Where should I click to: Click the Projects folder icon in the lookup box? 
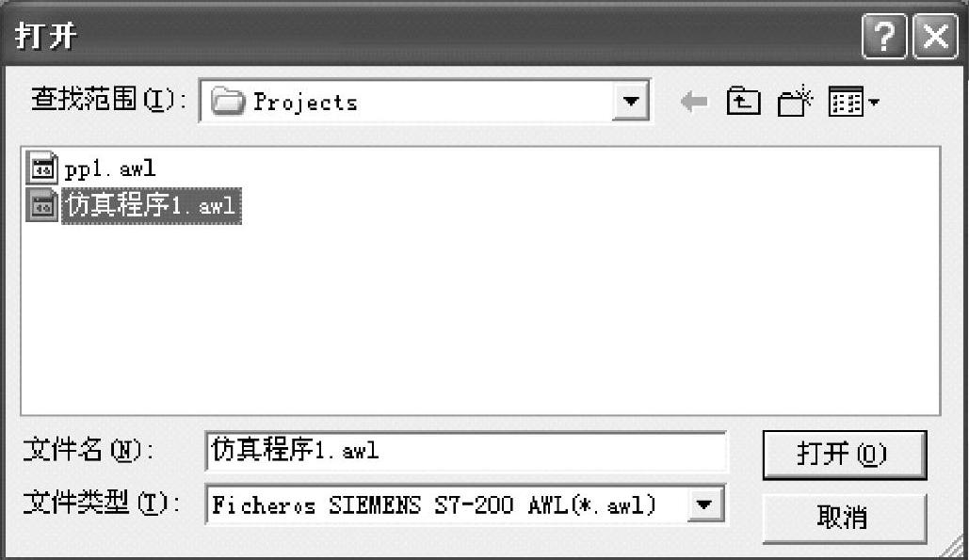click(x=228, y=102)
